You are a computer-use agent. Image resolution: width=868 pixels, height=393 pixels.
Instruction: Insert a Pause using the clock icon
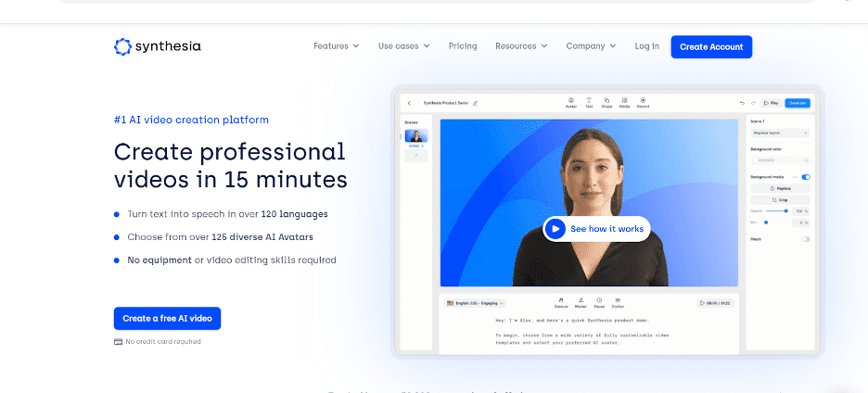tap(599, 302)
